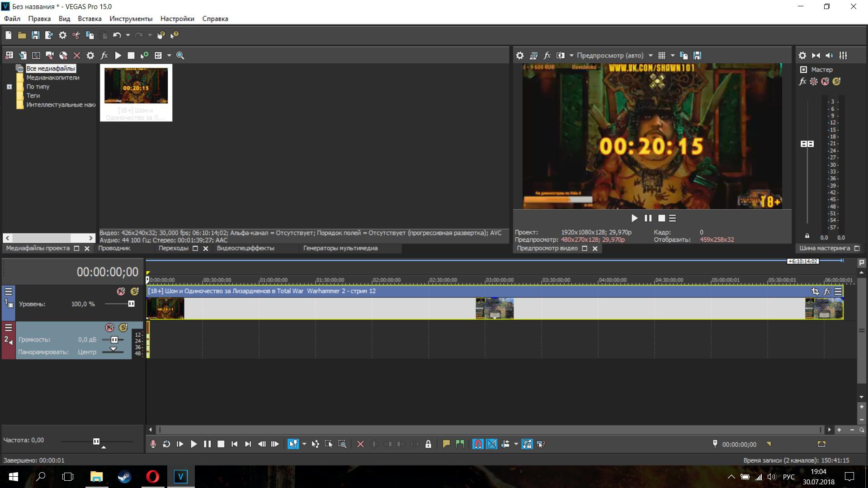The image size is (868, 488).
Task: Click the master bus volume fader
Action: click(x=807, y=144)
